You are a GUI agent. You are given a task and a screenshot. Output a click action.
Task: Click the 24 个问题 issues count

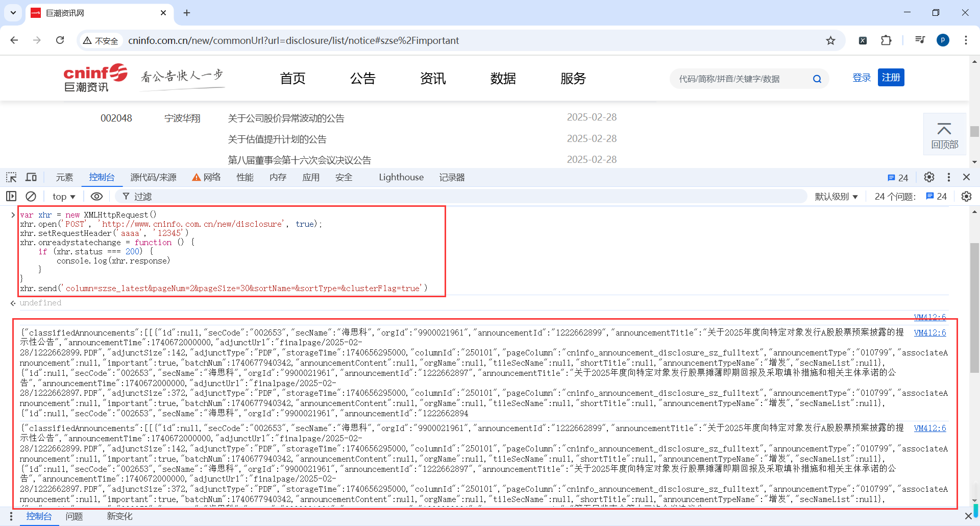911,197
